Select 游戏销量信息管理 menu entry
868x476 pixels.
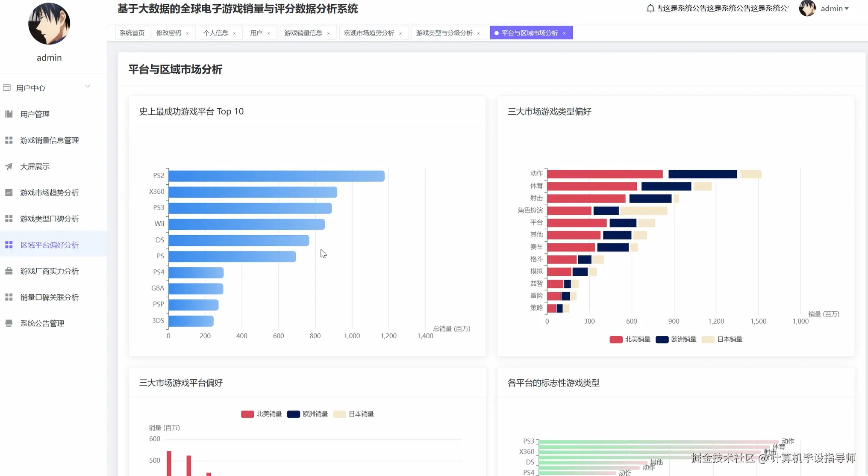click(x=49, y=140)
